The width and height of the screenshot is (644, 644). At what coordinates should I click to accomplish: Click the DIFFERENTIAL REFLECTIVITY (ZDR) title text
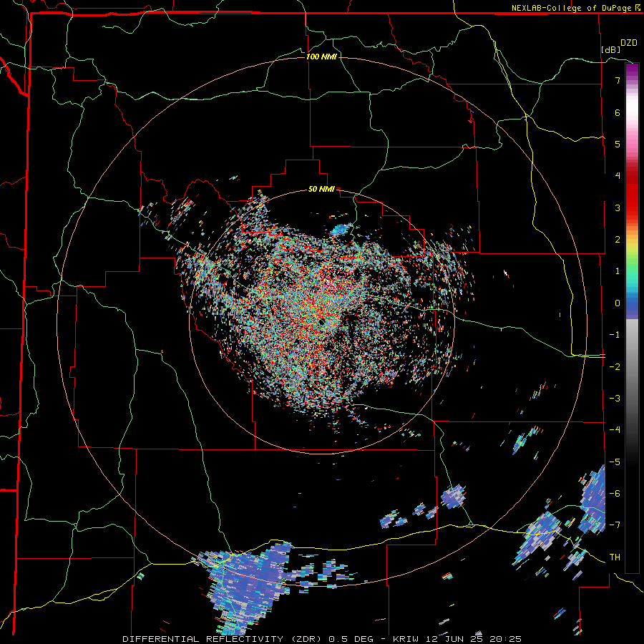pos(223,639)
